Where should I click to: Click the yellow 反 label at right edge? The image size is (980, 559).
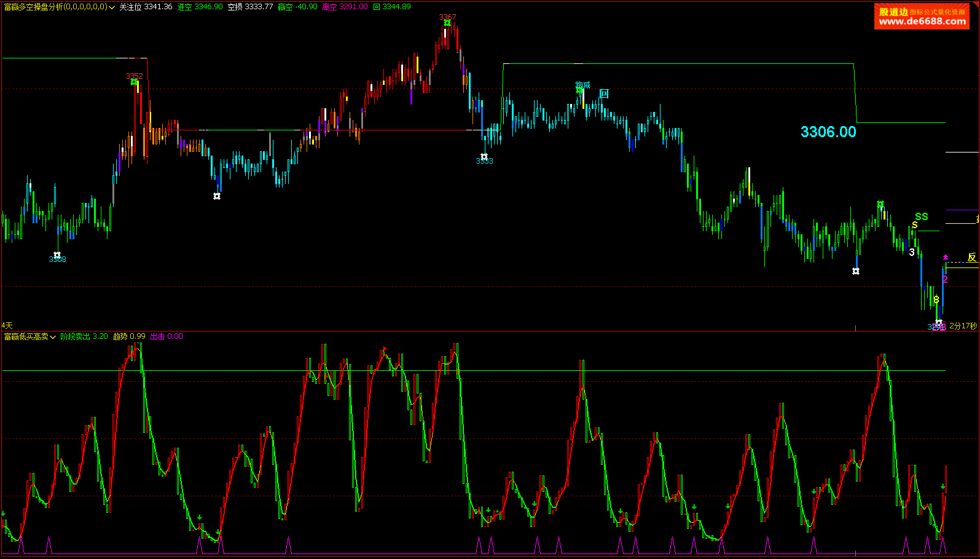click(x=971, y=257)
